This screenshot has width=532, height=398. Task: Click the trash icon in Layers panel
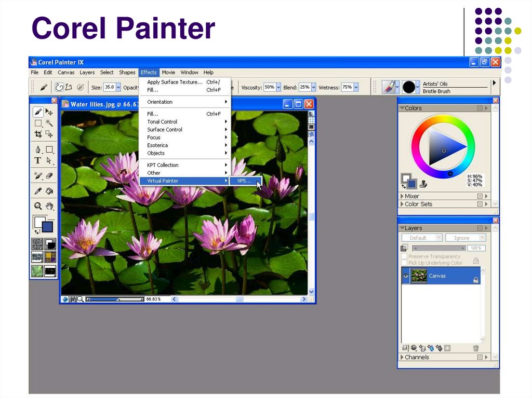pos(476,348)
